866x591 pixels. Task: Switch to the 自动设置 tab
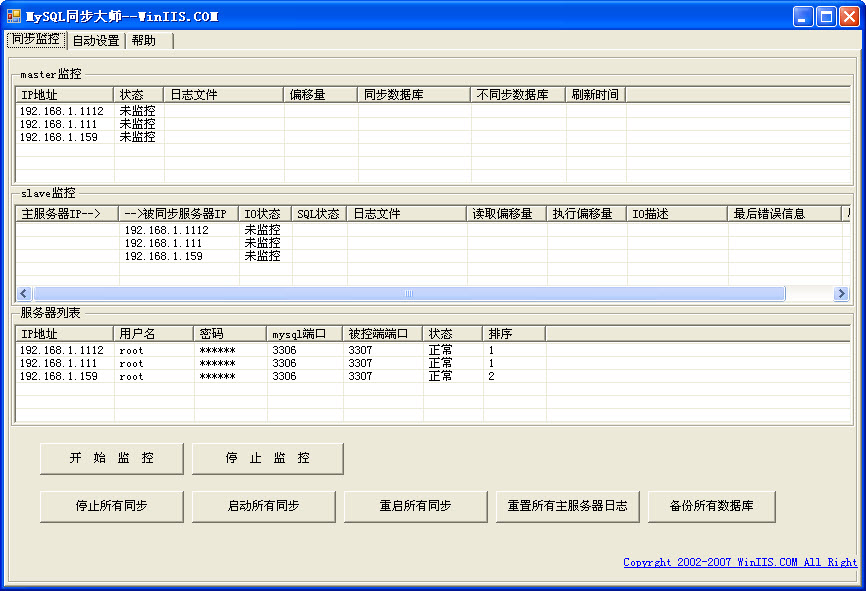pos(96,41)
